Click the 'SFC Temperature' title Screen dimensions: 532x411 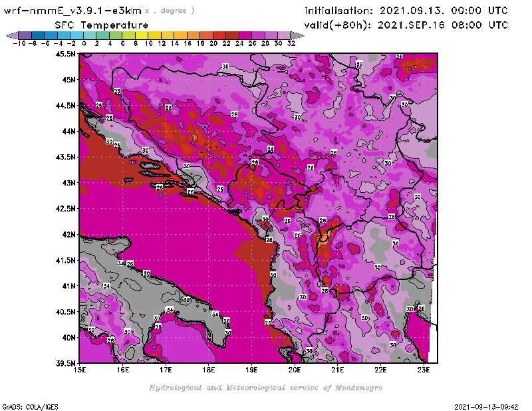pos(102,25)
